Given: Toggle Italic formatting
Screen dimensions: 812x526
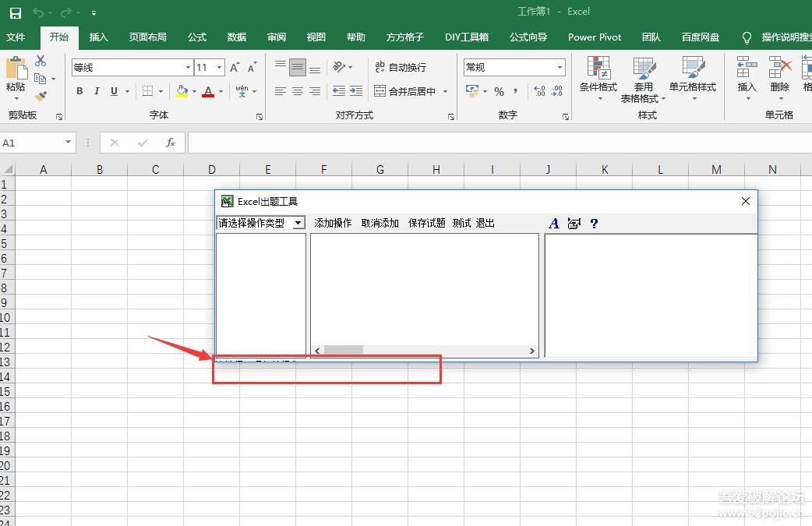Looking at the screenshot, I should click(97, 91).
